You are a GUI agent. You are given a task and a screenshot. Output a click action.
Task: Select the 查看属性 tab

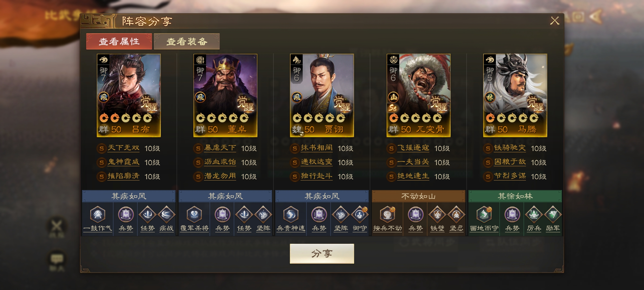click(x=119, y=41)
